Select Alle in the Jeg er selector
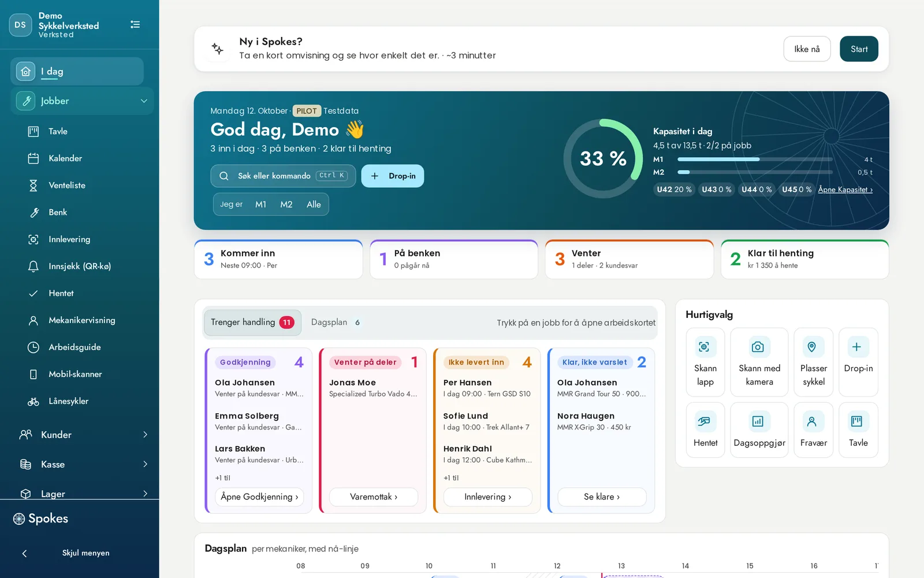924x578 pixels. [314, 205]
